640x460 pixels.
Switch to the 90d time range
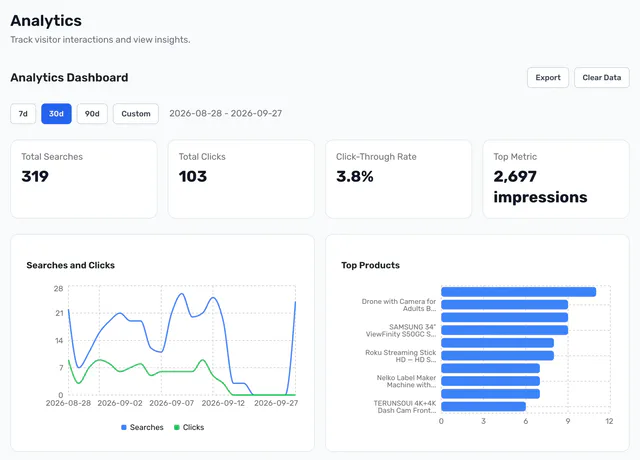(x=92, y=113)
